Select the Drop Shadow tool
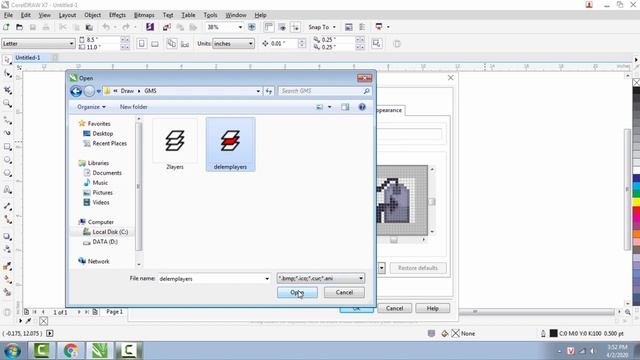This screenshot has width=640, height=360. click(7, 236)
